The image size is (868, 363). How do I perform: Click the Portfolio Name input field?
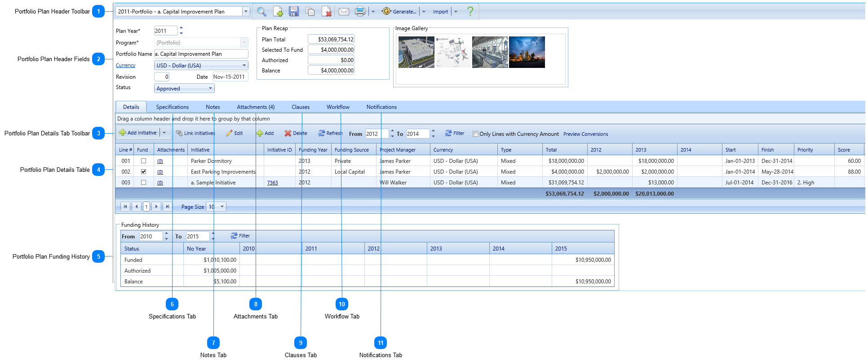(x=201, y=54)
